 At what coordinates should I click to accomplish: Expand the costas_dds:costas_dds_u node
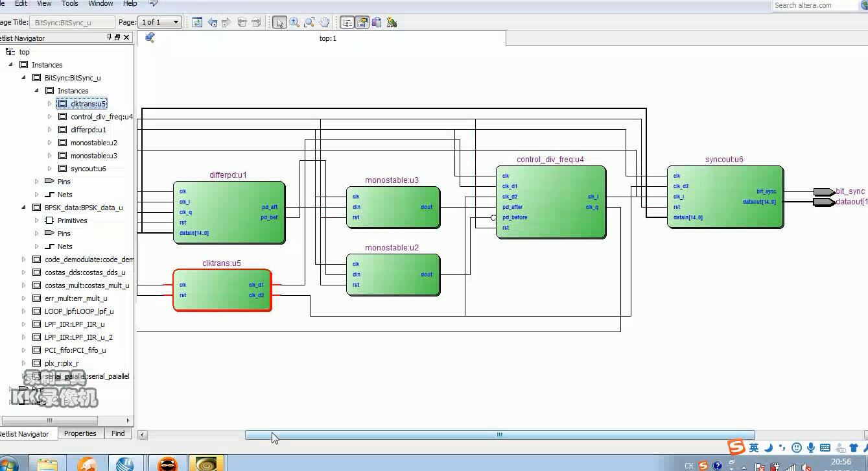click(24, 272)
